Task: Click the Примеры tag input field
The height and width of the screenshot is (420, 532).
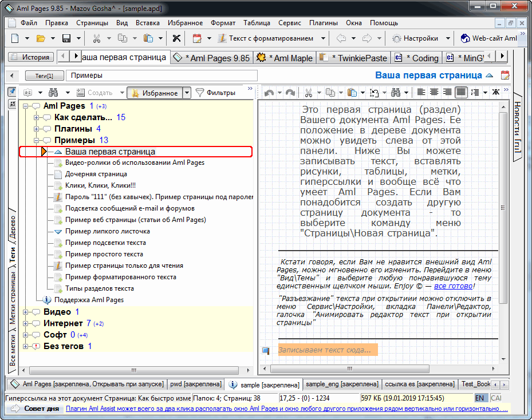Action: coord(162,76)
